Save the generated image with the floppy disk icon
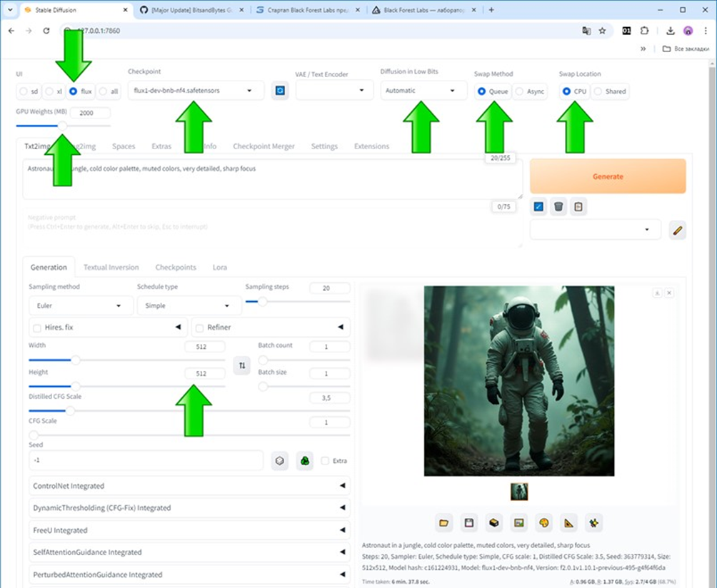717x588 pixels. point(469,523)
